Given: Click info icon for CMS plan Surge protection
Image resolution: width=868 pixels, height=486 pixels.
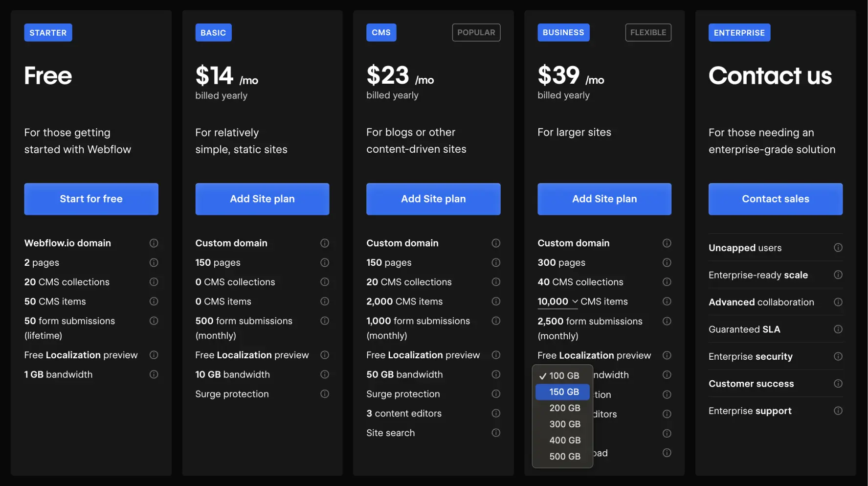Looking at the screenshot, I should [496, 394].
